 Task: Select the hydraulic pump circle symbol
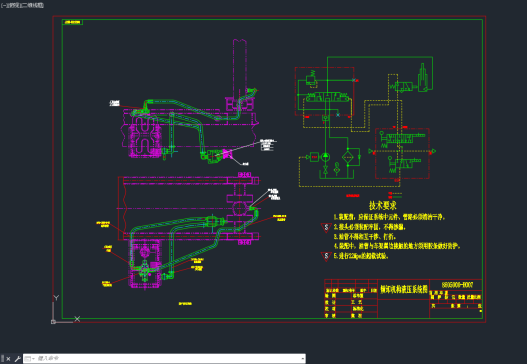coord(325,157)
